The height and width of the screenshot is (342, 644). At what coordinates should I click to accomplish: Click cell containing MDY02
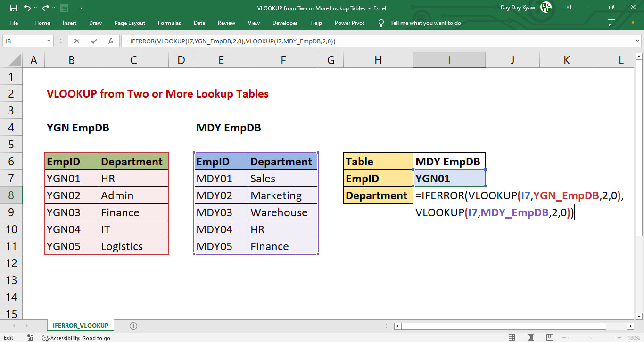221,195
